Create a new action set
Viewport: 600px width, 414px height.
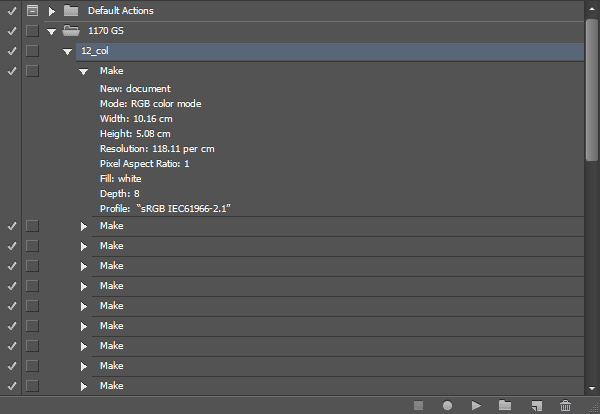(x=505, y=405)
